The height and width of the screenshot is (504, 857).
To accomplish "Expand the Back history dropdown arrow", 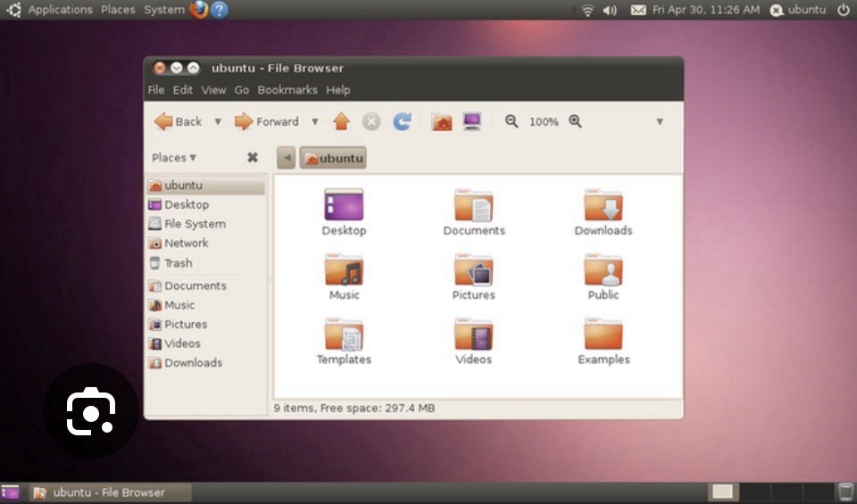I will click(218, 121).
